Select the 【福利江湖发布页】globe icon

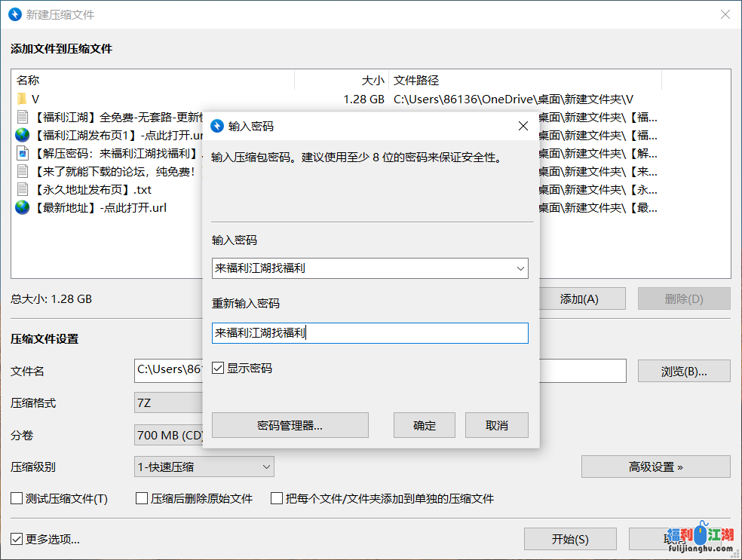(x=22, y=135)
